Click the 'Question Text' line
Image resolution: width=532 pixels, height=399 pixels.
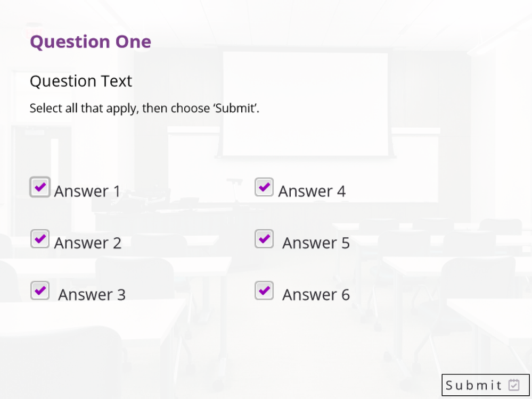coord(81,81)
